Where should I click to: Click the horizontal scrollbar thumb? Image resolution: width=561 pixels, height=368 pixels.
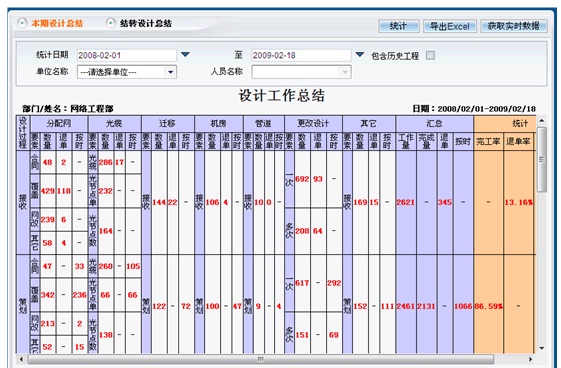pos(261,359)
